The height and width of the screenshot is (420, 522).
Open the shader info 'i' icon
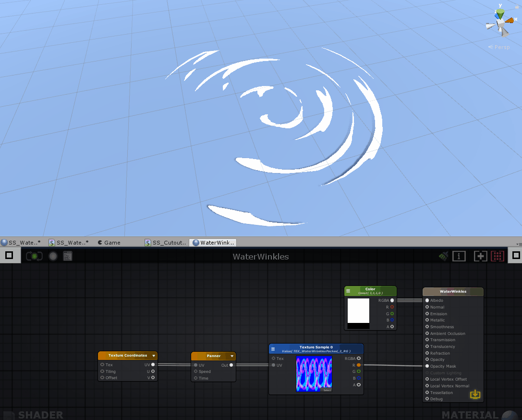pyautogui.click(x=459, y=256)
